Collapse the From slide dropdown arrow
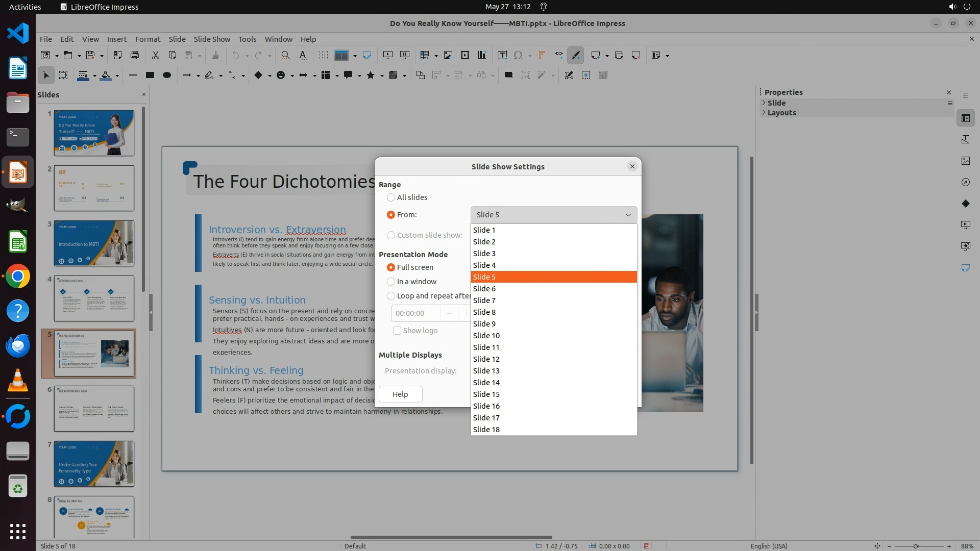Screen dimensions: 980x551 (x=628, y=215)
